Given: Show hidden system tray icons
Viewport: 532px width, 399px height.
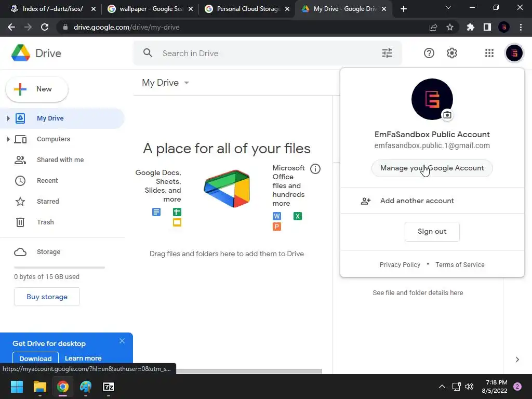Looking at the screenshot, I should click(x=442, y=387).
